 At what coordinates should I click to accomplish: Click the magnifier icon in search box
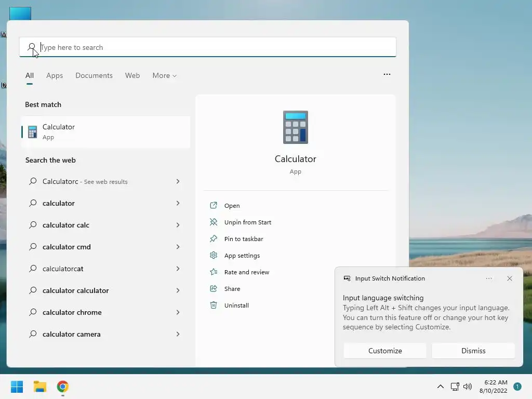(32, 47)
